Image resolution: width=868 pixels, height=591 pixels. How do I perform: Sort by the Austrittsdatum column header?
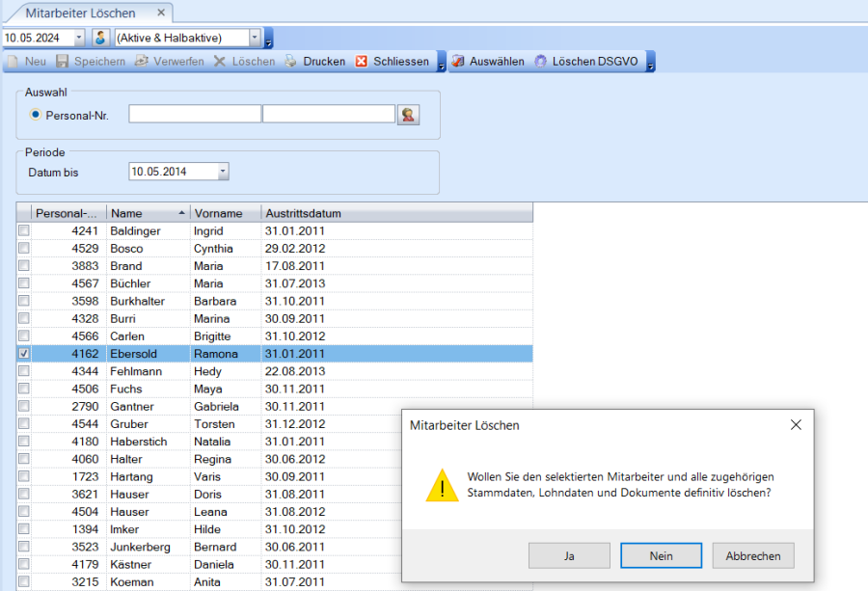point(396,213)
